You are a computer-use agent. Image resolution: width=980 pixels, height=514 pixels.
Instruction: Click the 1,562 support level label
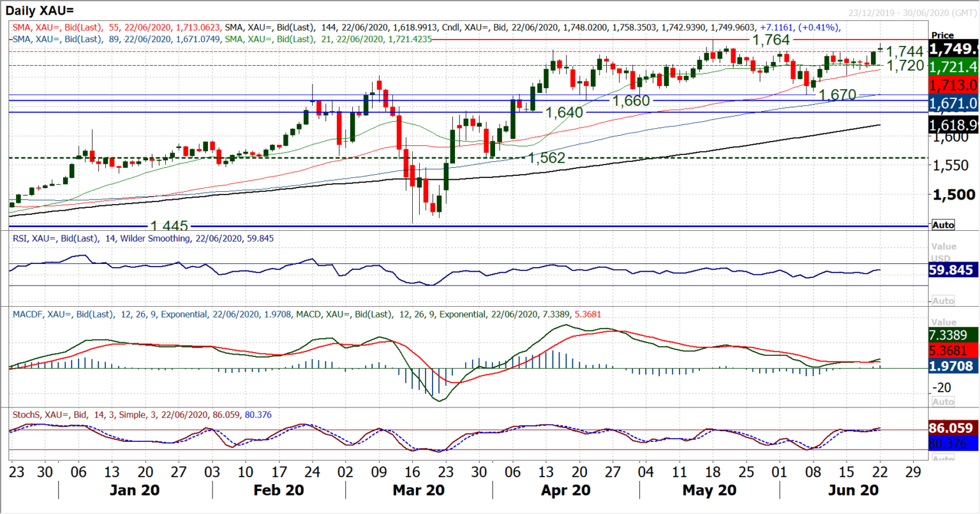[547, 158]
